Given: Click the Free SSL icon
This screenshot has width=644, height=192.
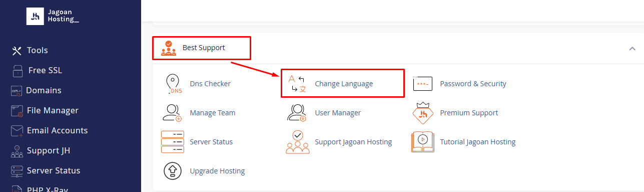Looking at the screenshot, I should tap(18, 71).
